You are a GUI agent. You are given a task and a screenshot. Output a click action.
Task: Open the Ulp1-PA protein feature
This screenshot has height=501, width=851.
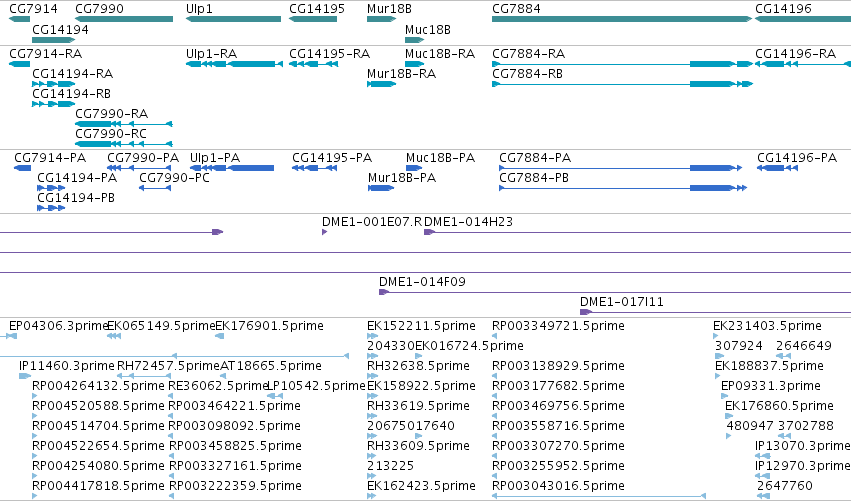tap(232, 168)
